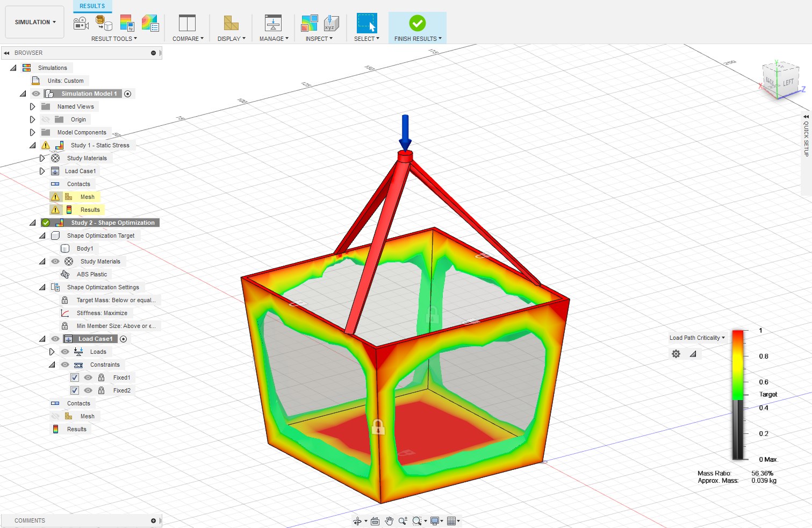Click the warning icon next to Results in Study 1
The image size is (812, 528).
click(55, 210)
